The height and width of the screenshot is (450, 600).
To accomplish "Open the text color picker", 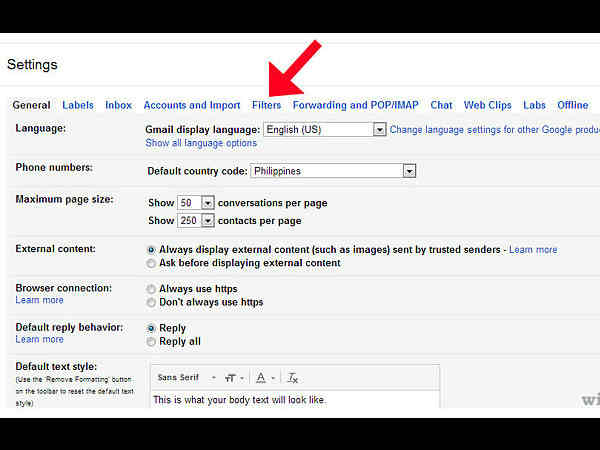I will (x=266, y=378).
